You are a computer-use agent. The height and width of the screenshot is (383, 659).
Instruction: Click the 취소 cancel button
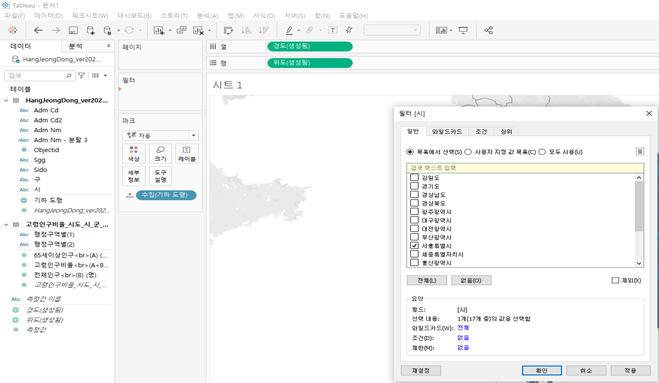click(x=586, y=370)
